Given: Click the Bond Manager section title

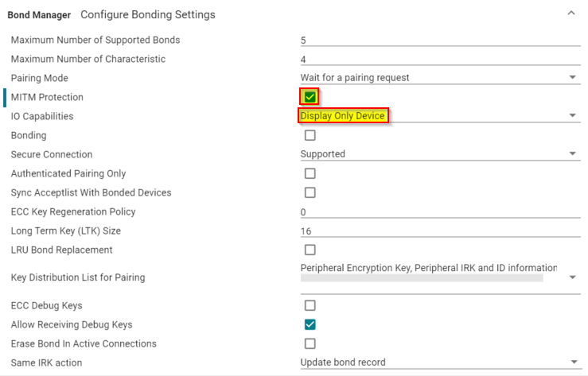Looking at the screenshot, I should point(39,14).
